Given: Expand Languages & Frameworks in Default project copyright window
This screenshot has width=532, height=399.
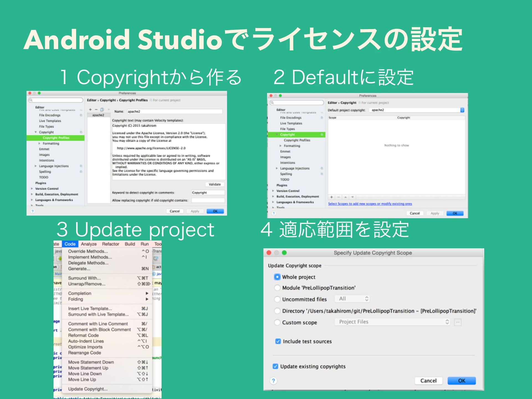Looking at the screenshot, I should click(x=273, y=202).
